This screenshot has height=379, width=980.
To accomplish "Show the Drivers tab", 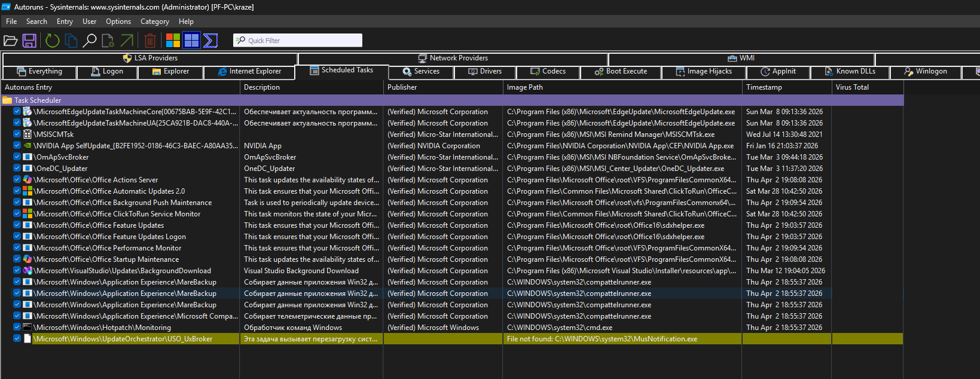I will click(485, 72).
